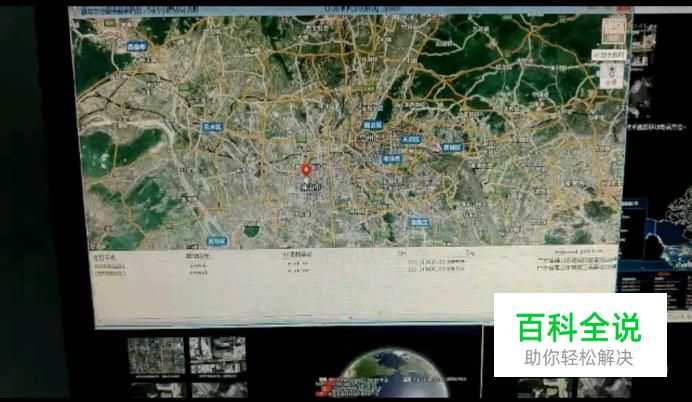Click the red location pin on the map
The image size is (692, 402).
pyautogui.click(x=306, y=170)
